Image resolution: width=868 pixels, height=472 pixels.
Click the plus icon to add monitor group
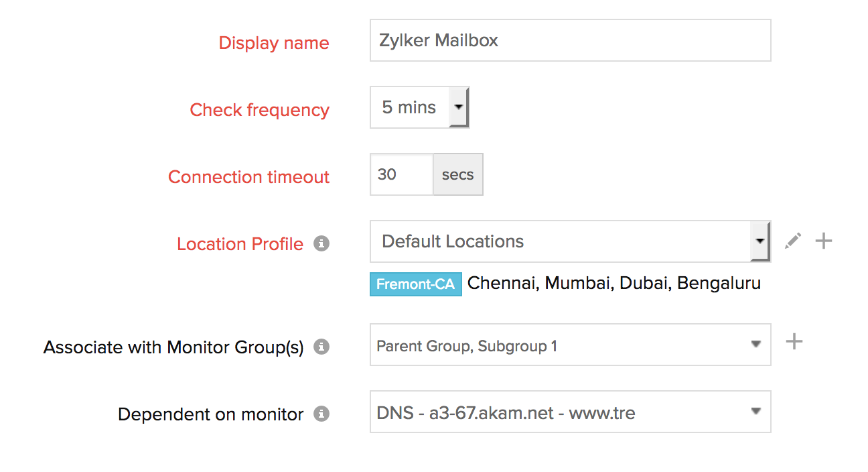tap(794, 342)
